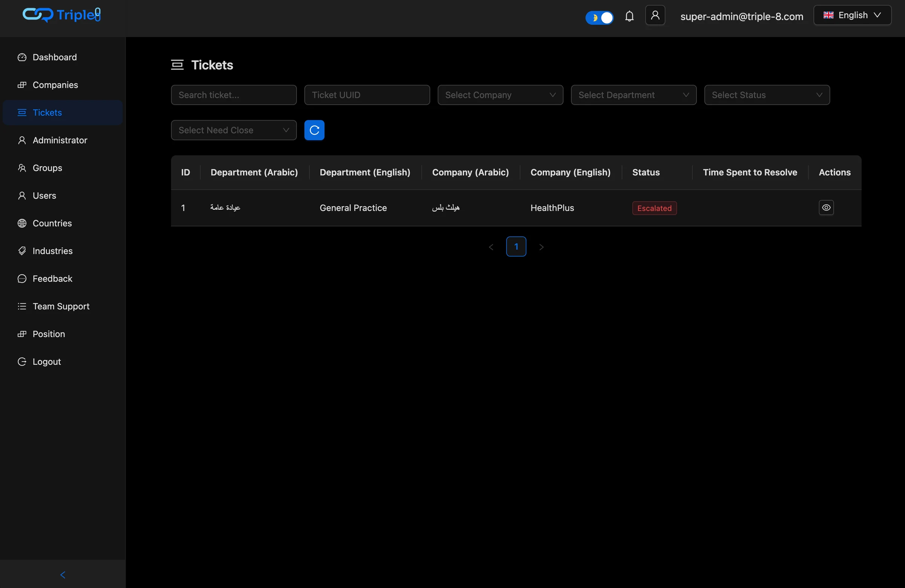Image resolution: width=905 pixels, height=588 pixels.
Task: Click the Escalated status tag
Action: tap(654, 208)
